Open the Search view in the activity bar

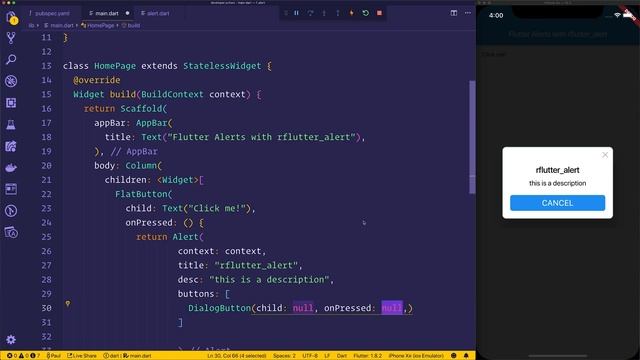click(x=11, y=60)
